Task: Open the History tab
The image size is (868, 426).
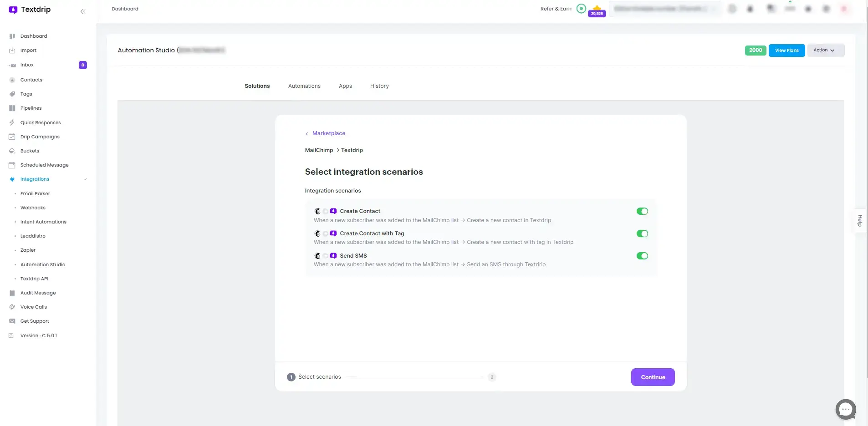Action: [x=379, y=86]
